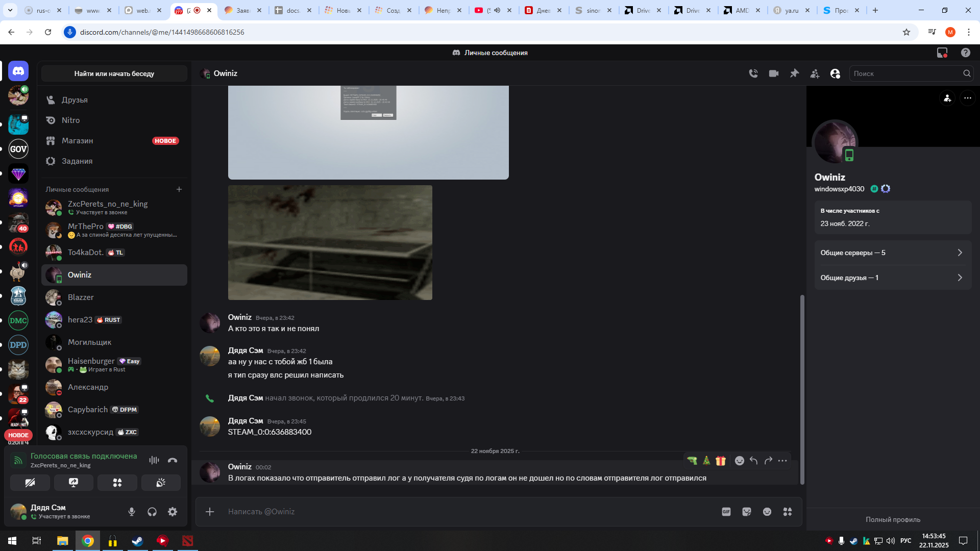This screenshot has width=980, height=551.
Task: Open user settings gear
Action: click(x=173, y=512)
